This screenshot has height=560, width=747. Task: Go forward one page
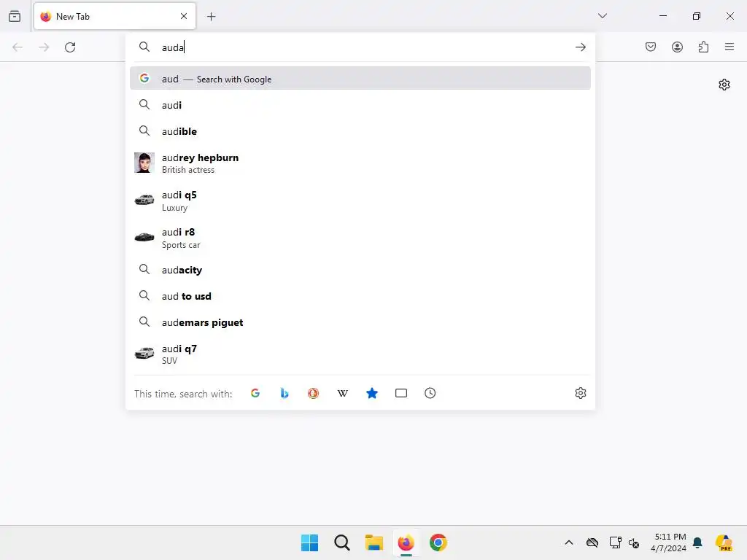point(44,47)
